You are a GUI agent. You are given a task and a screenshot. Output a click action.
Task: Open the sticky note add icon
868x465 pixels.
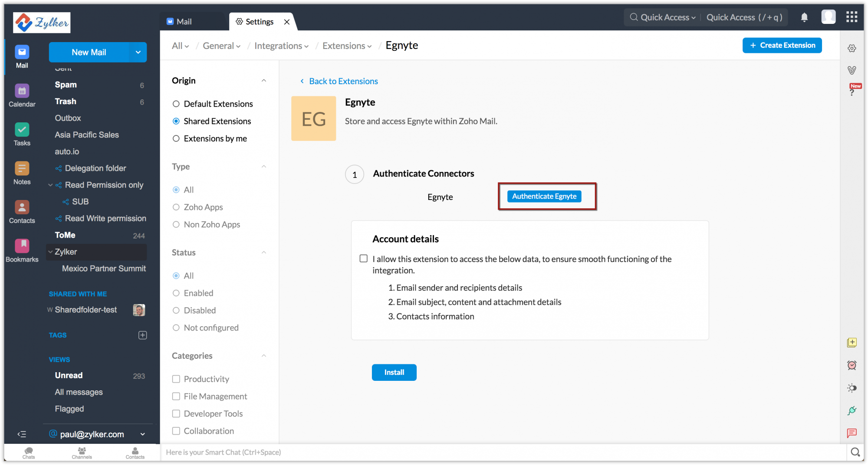point(852,343)
